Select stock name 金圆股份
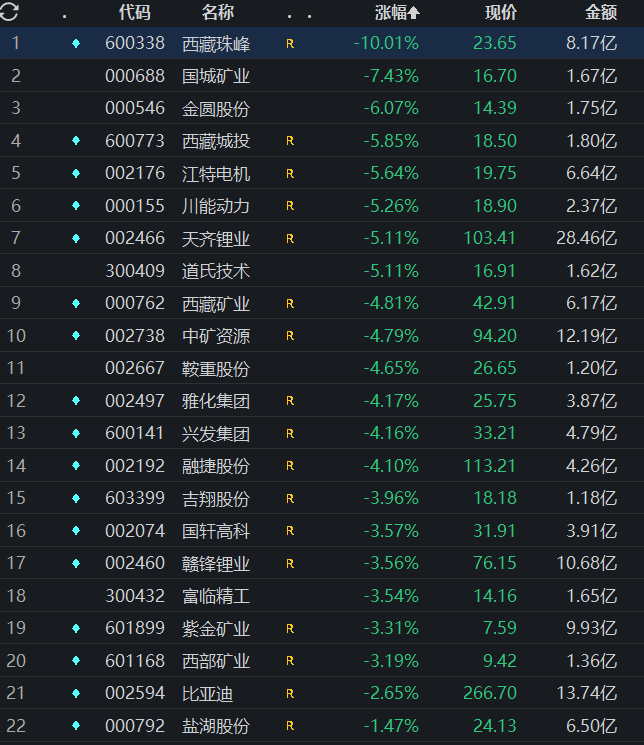644x745 pixels. [x=216, y=108]
